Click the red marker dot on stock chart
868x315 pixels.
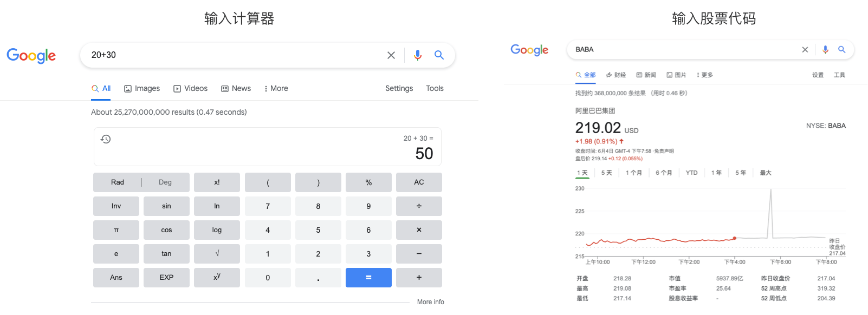(735, 238)
